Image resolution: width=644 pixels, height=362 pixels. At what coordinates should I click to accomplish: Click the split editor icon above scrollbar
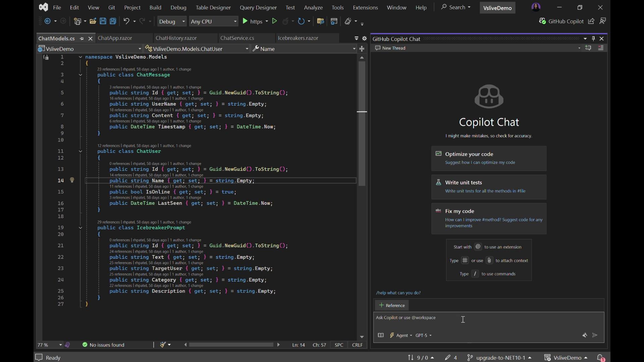click(x=362, y=49)
